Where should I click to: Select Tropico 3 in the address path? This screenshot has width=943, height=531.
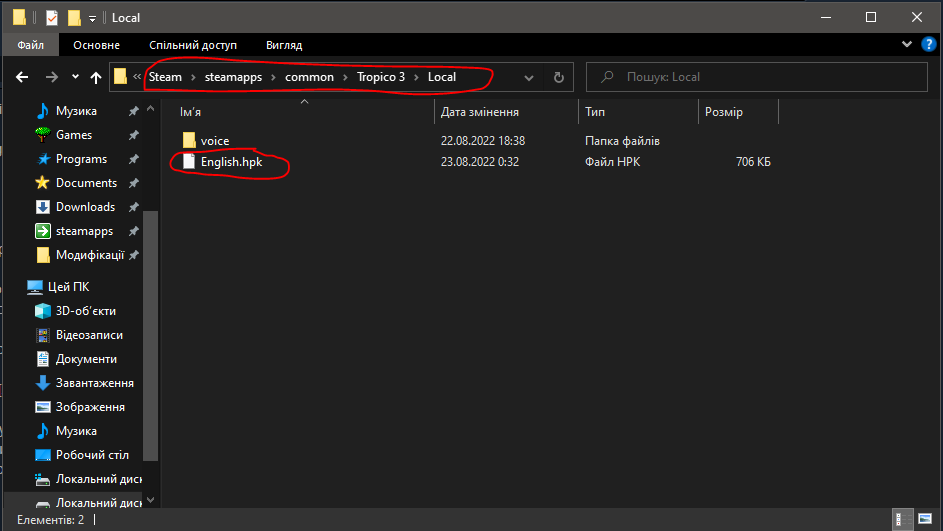click(381, 77)
